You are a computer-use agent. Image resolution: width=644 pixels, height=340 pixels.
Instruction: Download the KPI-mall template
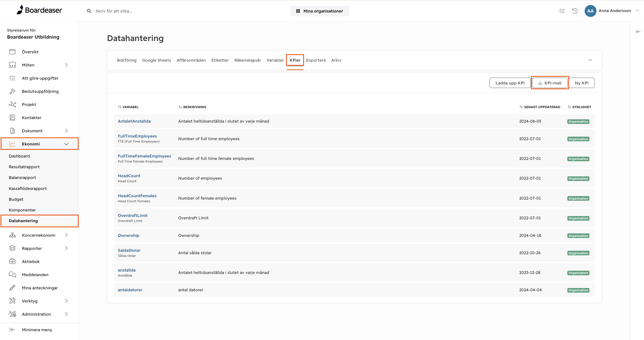click(550, 83)
